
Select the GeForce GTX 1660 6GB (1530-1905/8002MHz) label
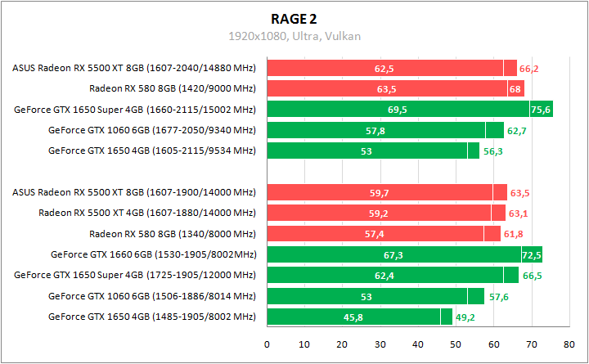point(154,254)
